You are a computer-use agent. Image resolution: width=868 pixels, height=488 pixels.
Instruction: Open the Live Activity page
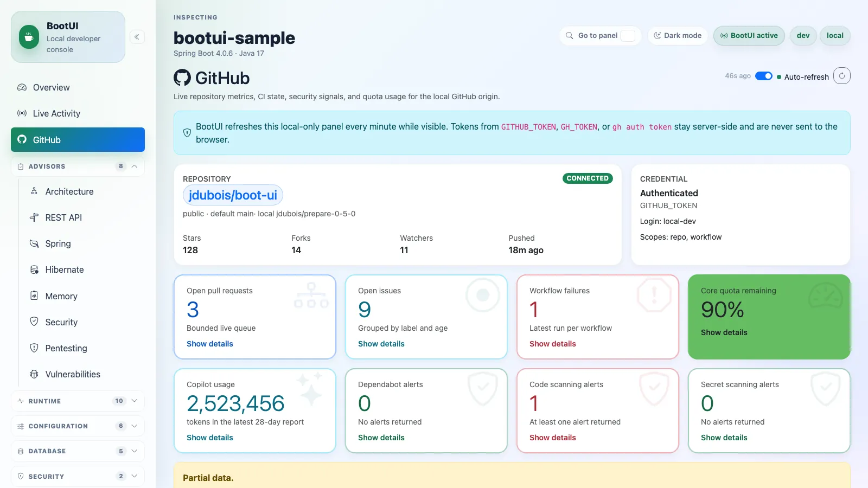click(78, 113)
